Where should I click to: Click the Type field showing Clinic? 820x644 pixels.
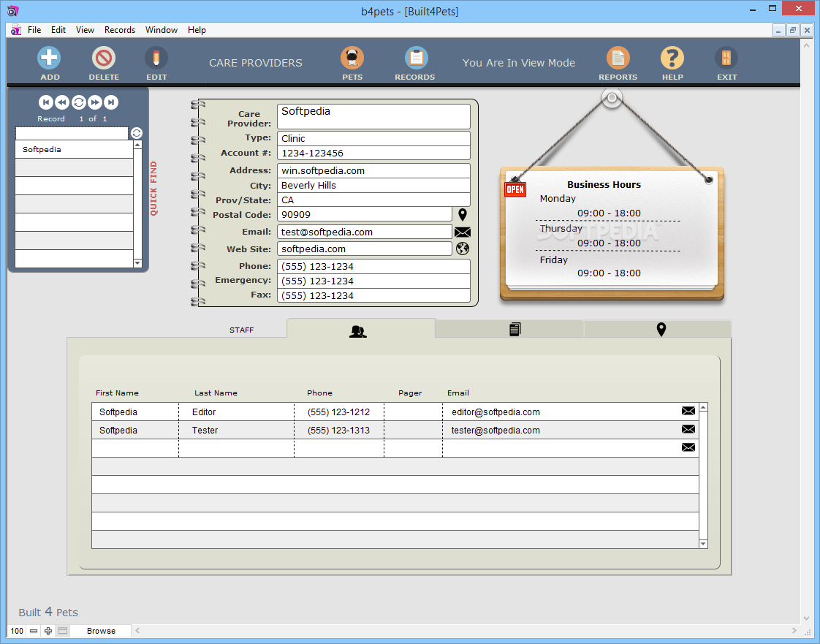tap(373, 138)
